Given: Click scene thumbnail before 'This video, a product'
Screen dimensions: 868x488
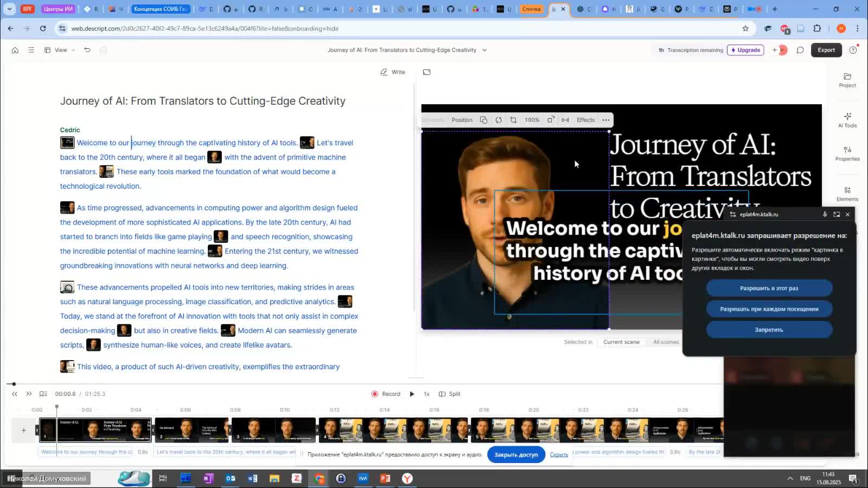Looking at the screenshot, I should point(67,367).
